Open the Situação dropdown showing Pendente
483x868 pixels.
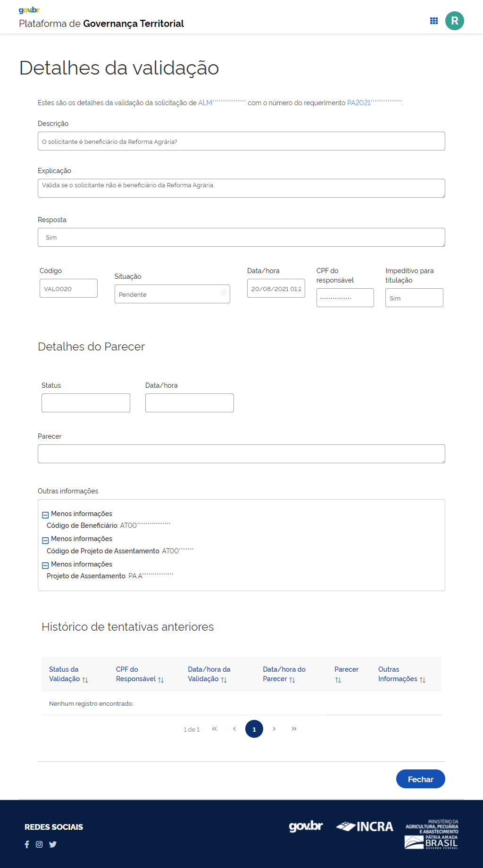click(167, 294)
